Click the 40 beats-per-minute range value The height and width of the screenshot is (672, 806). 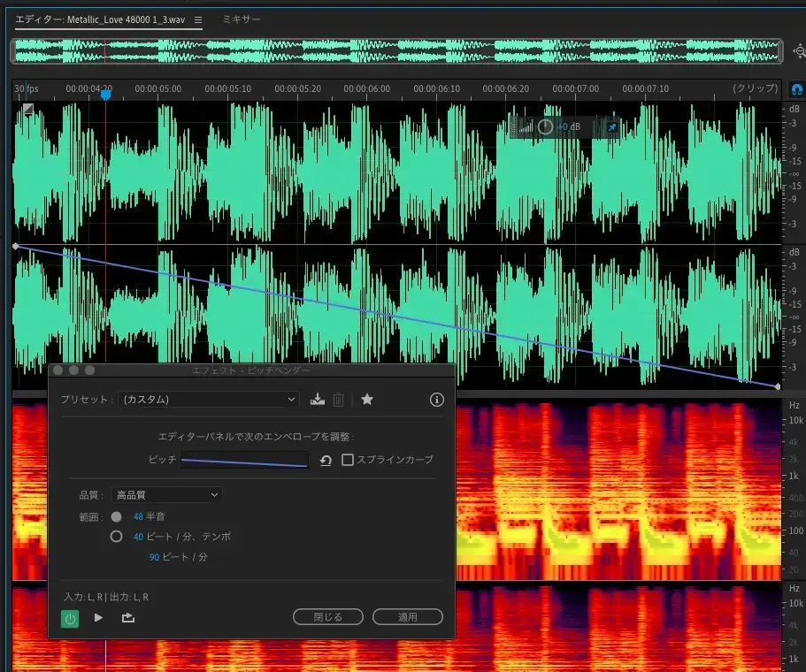tap(138, 537)
